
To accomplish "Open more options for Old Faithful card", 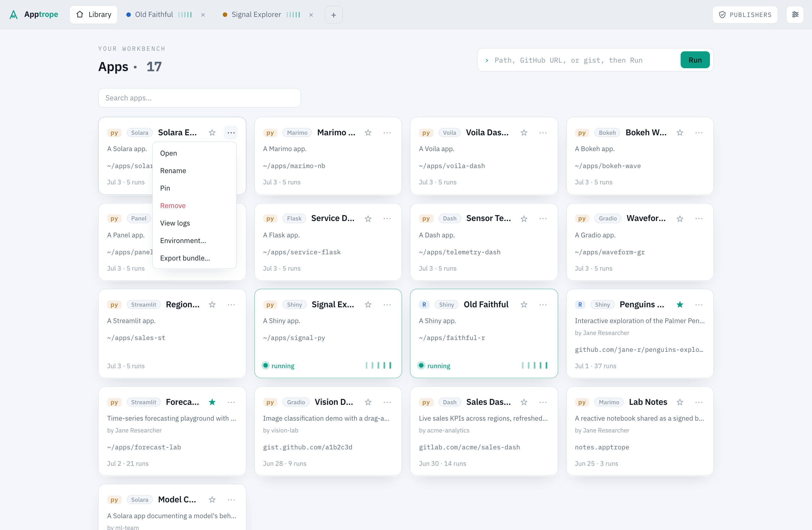I will 543,304.
